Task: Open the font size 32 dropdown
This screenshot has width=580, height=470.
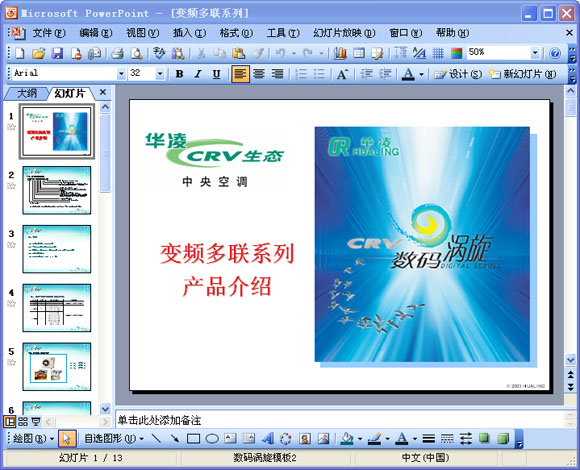Action: coord(160,74)
